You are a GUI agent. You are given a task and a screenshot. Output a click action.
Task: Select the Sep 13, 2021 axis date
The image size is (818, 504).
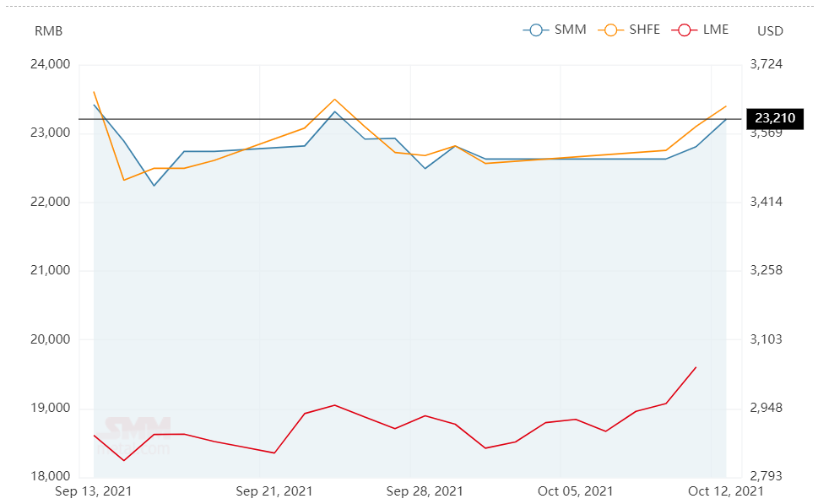coord(94,491)
